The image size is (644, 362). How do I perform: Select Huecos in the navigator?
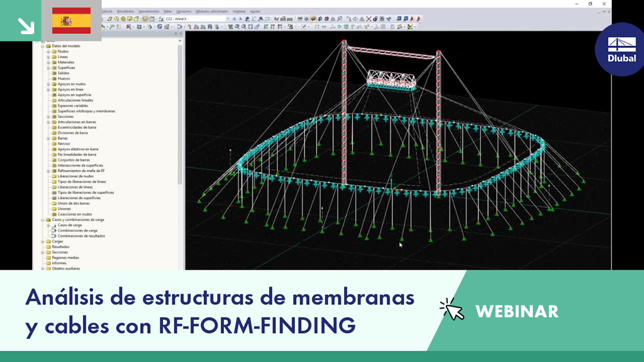(64, 79)
